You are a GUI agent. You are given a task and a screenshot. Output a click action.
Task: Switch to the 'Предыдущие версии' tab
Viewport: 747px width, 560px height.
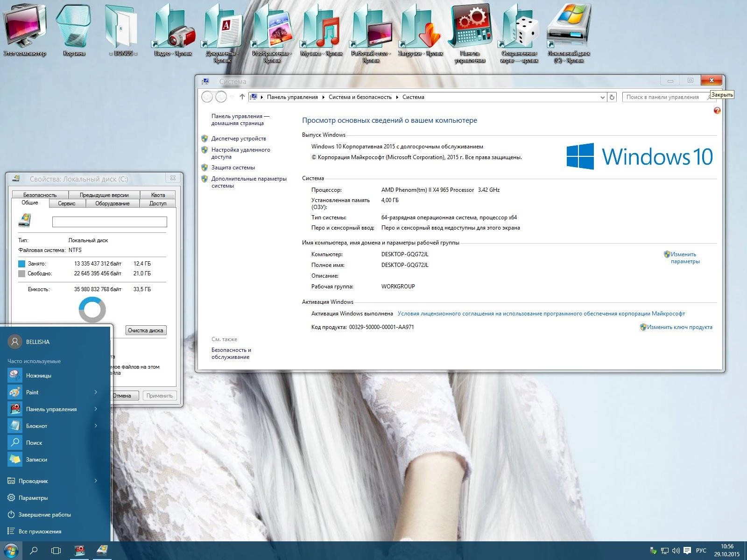pos(104,195)
